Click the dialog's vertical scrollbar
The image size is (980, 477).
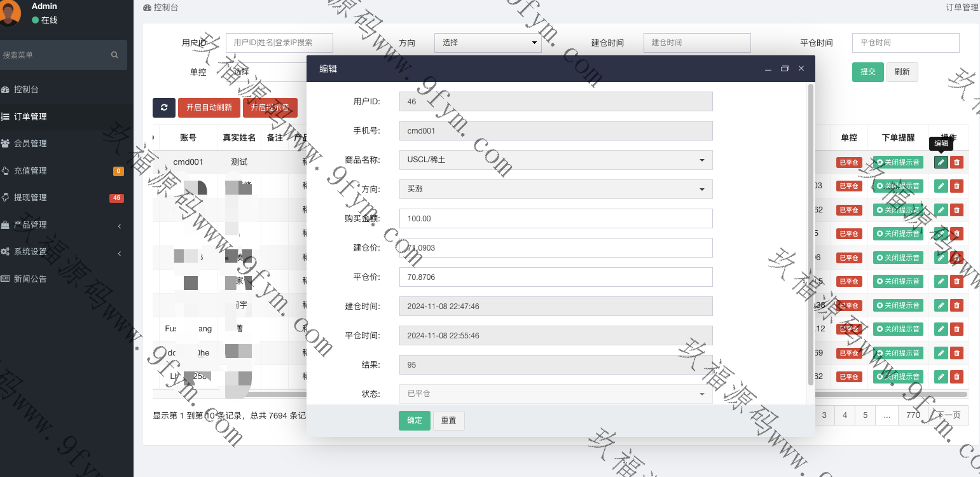pos(810,235)
